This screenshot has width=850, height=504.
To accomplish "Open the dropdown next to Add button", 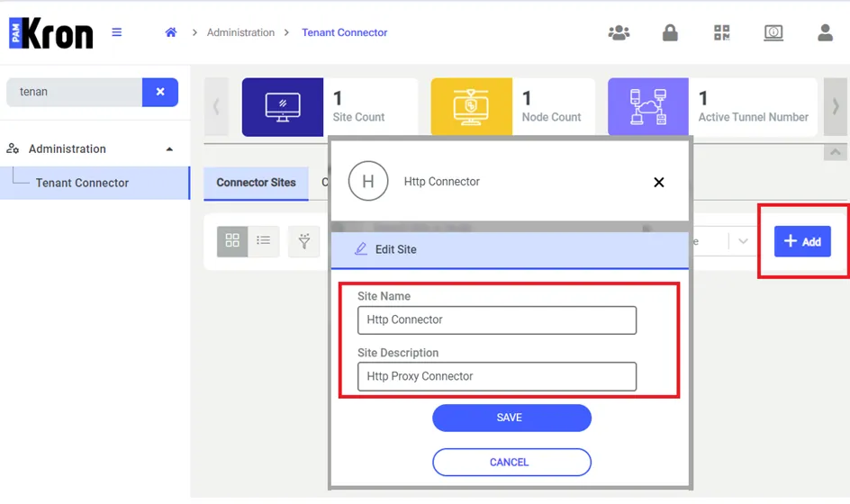I will point(743,241).
